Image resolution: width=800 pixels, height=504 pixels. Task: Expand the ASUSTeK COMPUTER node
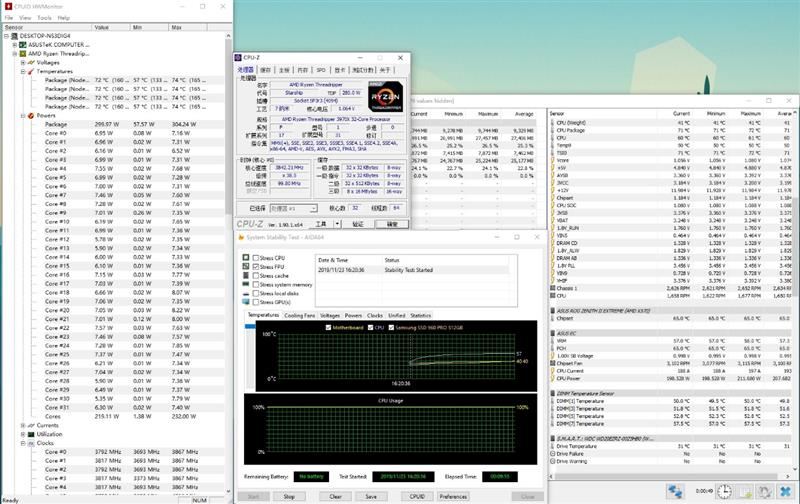15,45
